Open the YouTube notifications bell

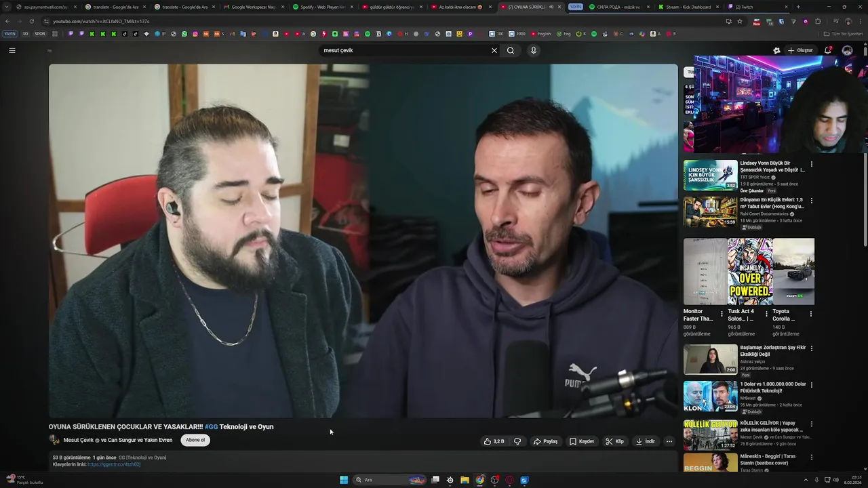tap(828, 50)
